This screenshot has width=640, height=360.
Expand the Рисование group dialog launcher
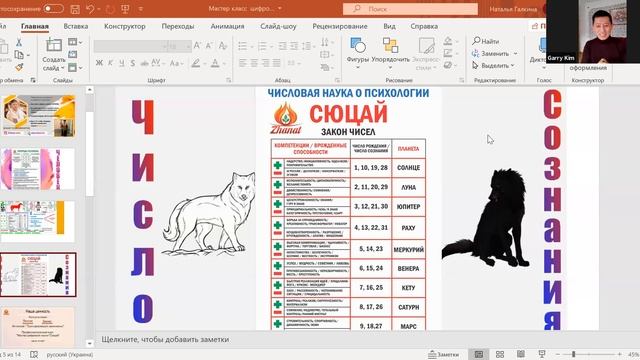(x=462, y=80)
